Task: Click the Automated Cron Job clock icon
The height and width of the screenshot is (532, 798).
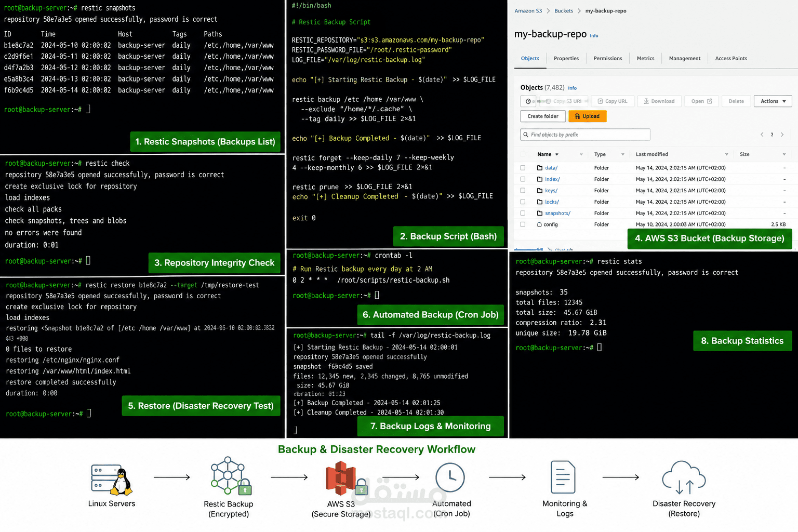Action: click(450, 477)
